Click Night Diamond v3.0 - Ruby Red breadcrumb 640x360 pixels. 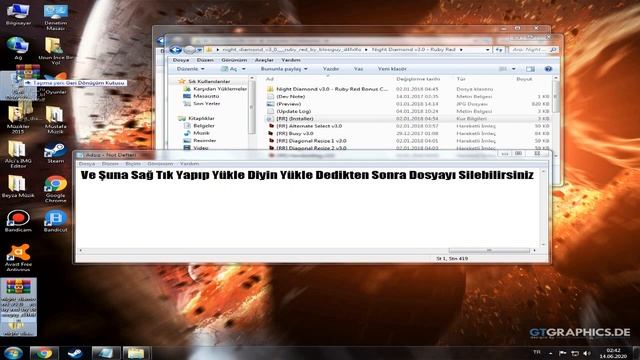[413, 50]
